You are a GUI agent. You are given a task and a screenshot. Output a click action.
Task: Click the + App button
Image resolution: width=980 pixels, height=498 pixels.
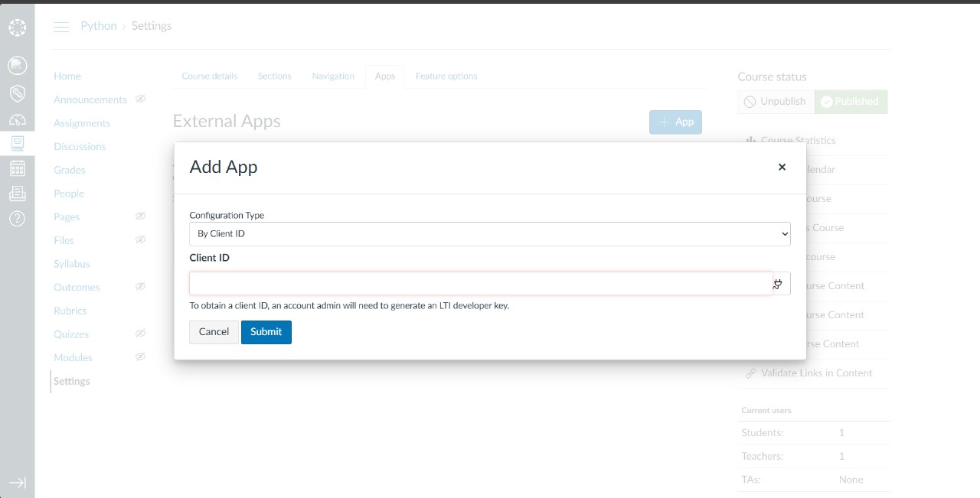pos(675,122)
